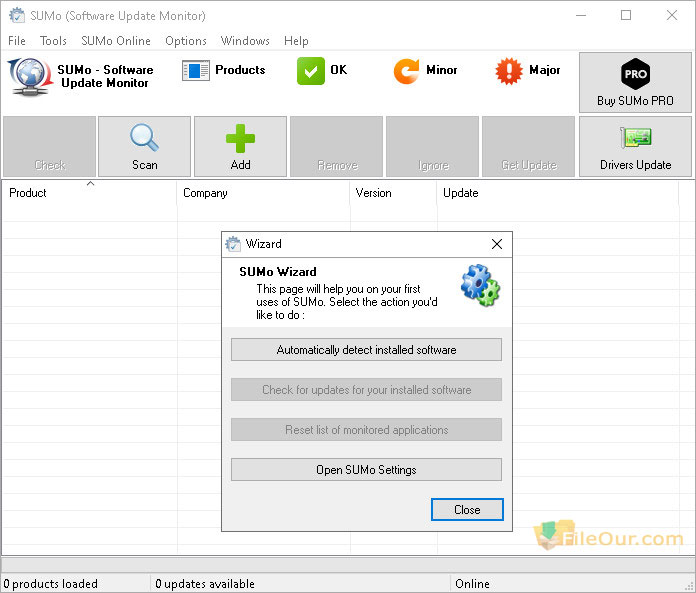Screen dimensions: 696x593
Task: Click the Close button in Wizard
Action: coord(467,510)
